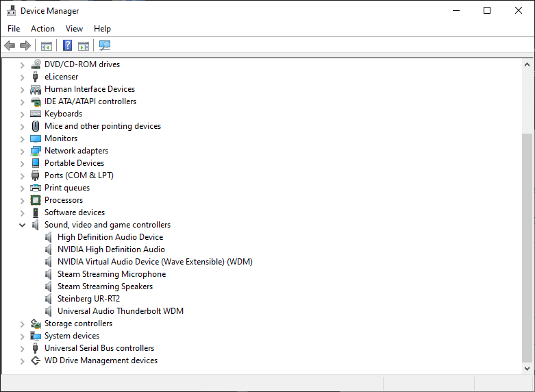
Task: Select Universal Audio Thunderbolt WDM
Action: coord(121,311)
